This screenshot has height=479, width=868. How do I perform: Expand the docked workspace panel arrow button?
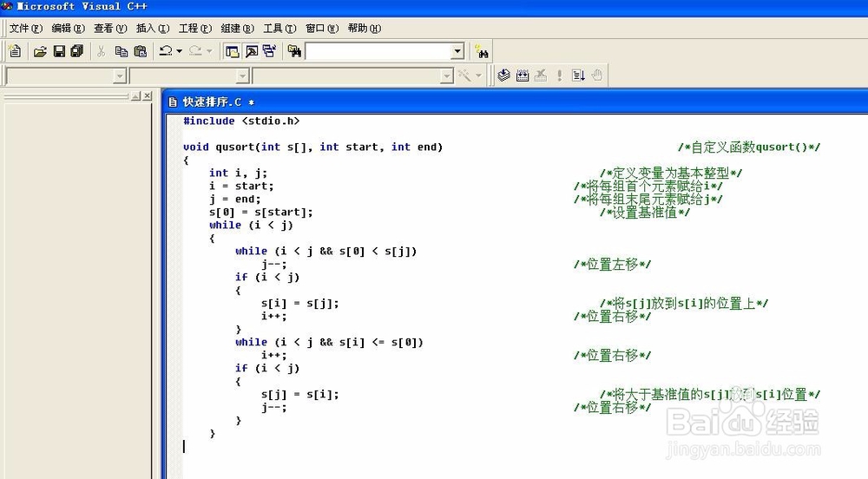point(135,96)
